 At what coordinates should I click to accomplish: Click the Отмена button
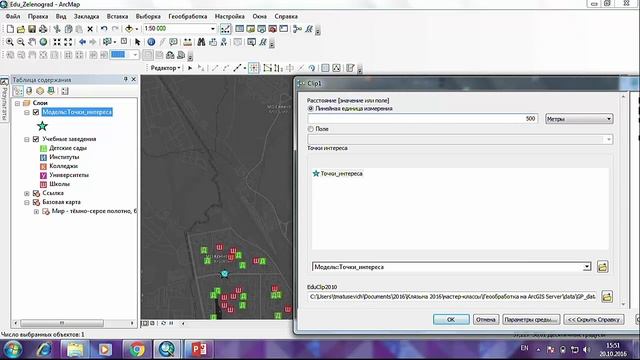pyautogui.click(x=486, y=320)
